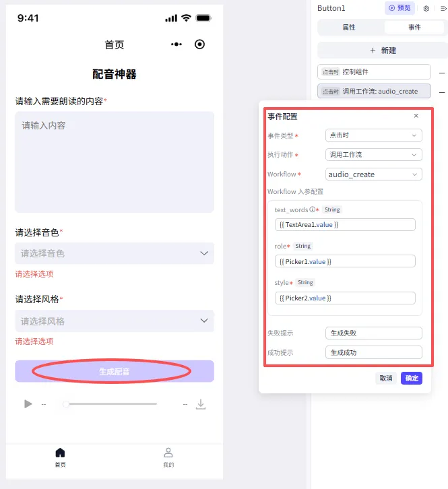Open the 执行动作 dropdown showing 调用工作流
This screenshot has height=489, width=448.
373,155
